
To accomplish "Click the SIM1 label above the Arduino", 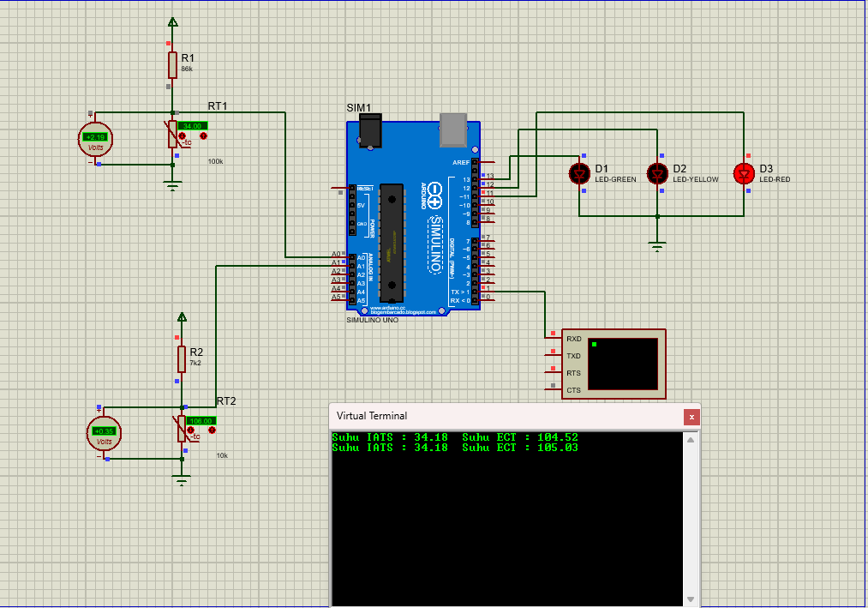I will [x=359, y=107].
